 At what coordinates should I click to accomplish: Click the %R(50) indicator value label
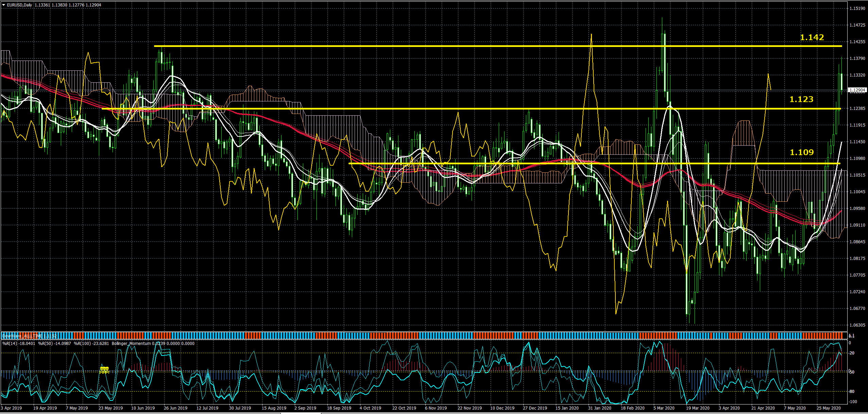tap(54, 344)
